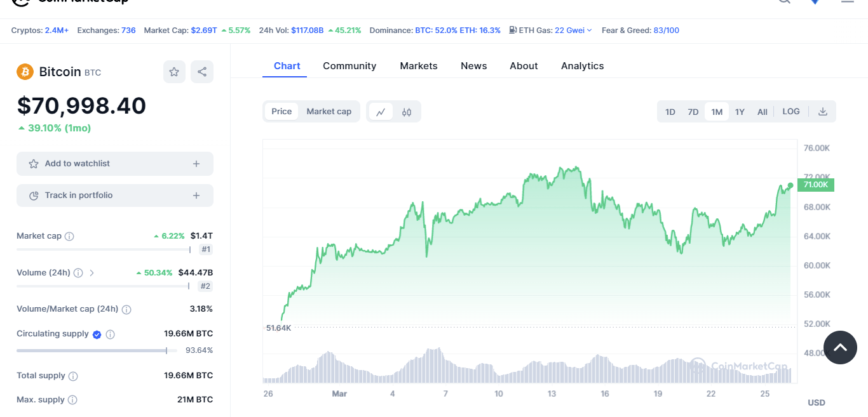
Task: Open the About tab
Action: click(x=524, y=66)
